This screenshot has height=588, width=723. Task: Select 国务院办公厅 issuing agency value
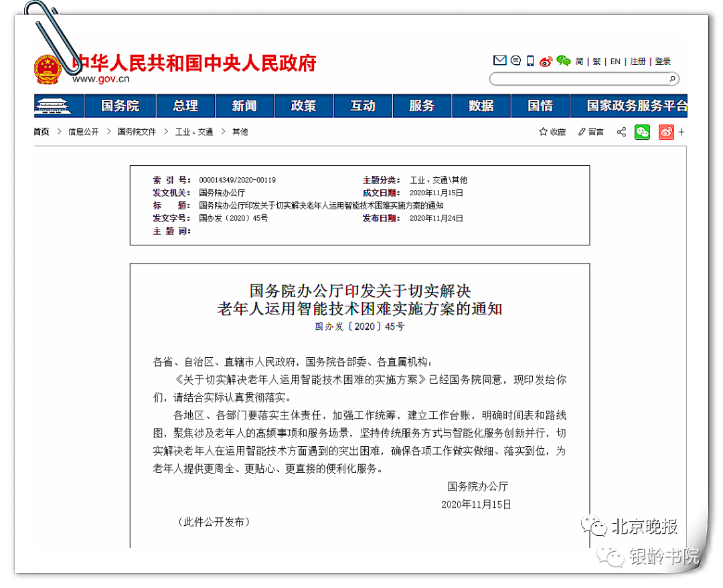[x=222, y=193]
